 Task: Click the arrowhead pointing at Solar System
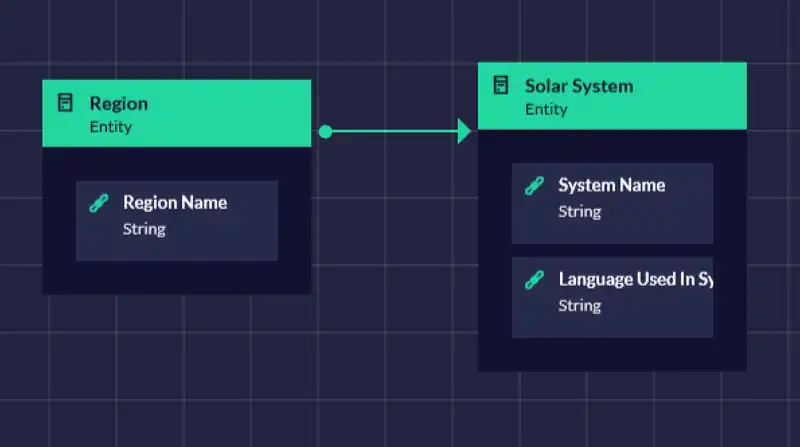[464, 131]
